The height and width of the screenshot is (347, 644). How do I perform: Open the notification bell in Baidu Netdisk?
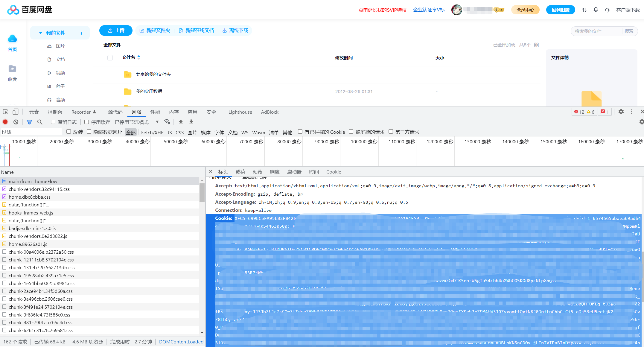pyautogui.click(x=596, y=10)
